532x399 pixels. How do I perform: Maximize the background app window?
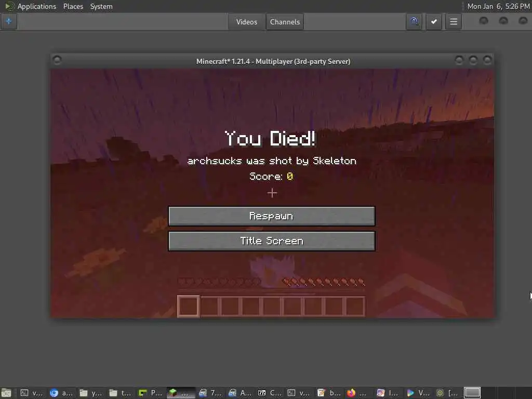tap(503, 21)
